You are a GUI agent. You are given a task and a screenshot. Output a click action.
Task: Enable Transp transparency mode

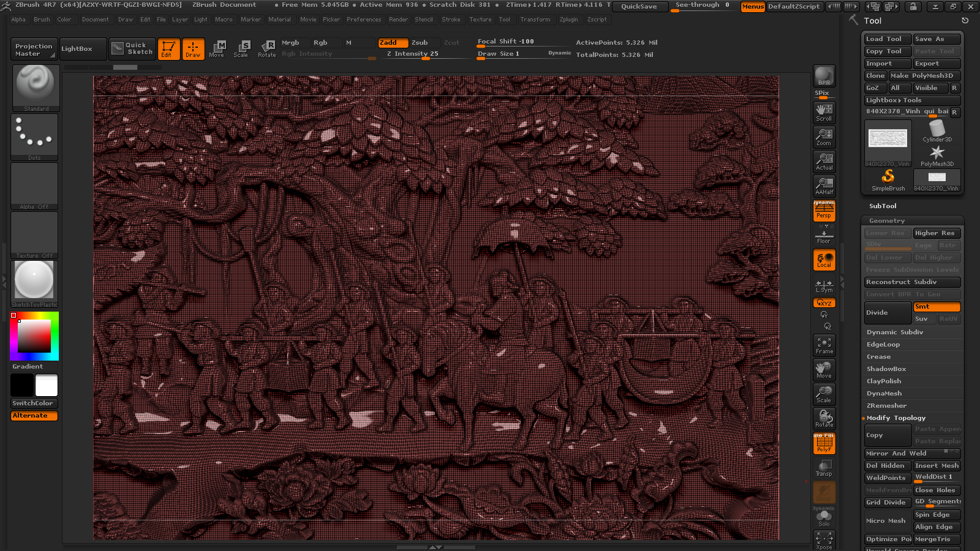pyautogui.click(x=824, y=468)
